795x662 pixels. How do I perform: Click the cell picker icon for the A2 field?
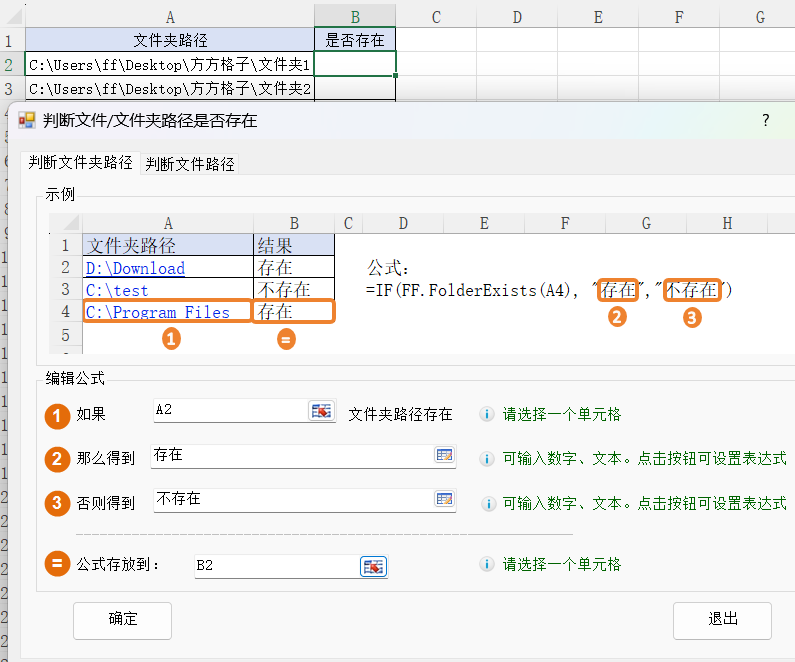(321, 411)
